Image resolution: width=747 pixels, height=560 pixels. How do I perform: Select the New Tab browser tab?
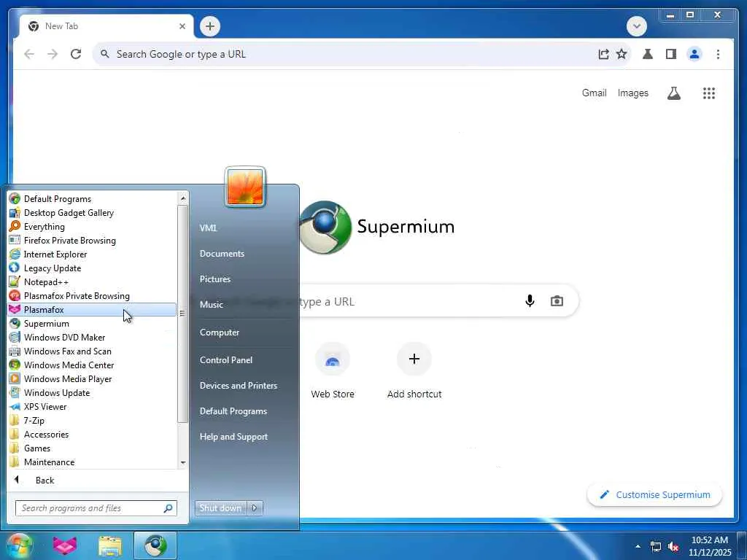(107, 26)
